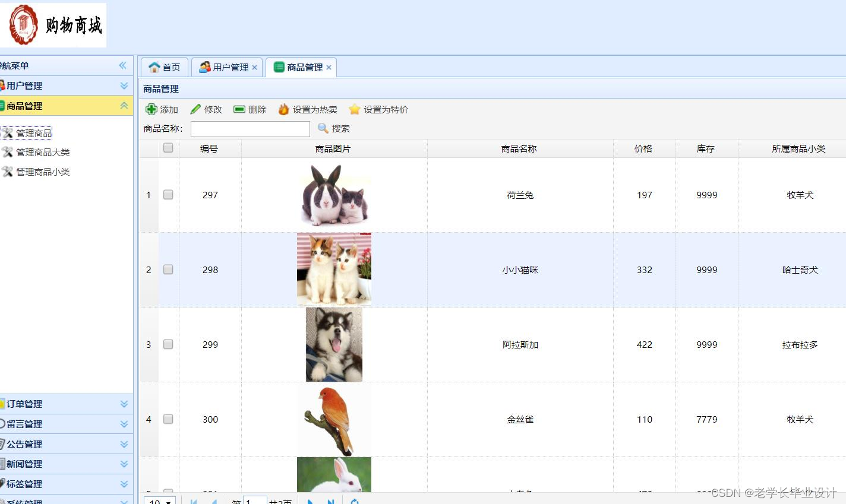Click 牧羊犬 in the 金丝雀 row
Screen dimensions: 846x504
pos(800,419)
